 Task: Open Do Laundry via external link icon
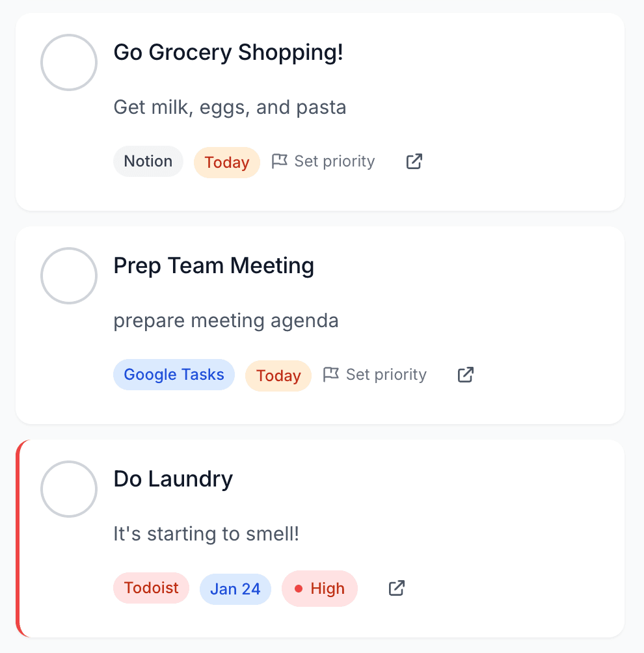396,587
